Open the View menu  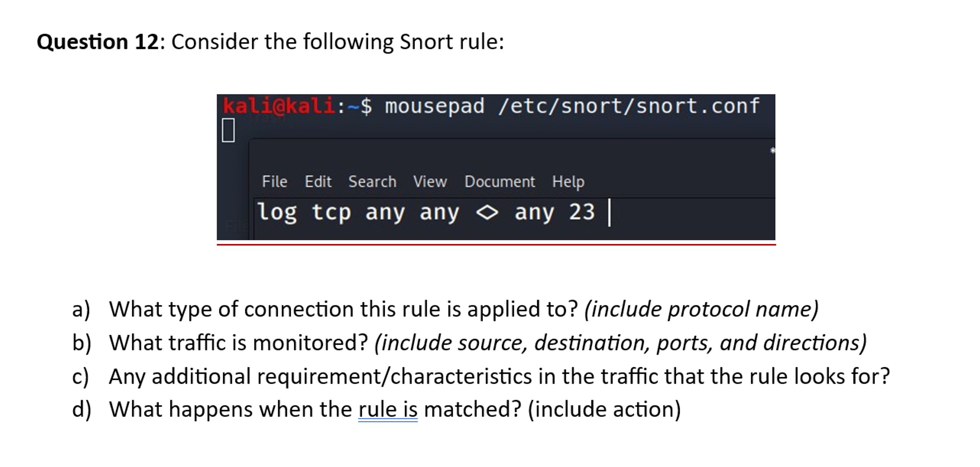(429, 181)
